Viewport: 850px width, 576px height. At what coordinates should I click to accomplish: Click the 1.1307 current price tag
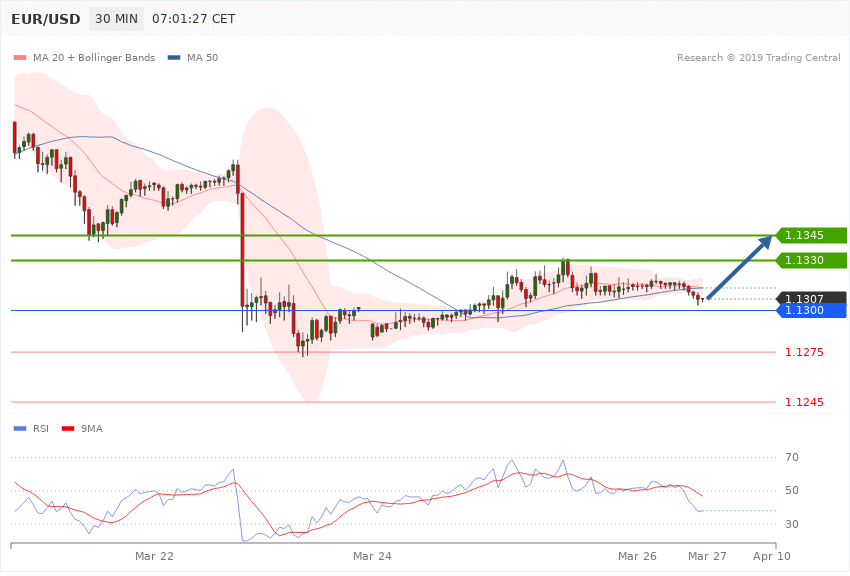point(812,298)
